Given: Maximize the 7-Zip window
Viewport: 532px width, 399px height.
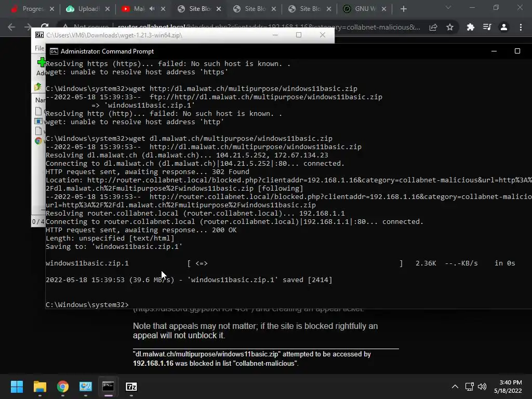Looking at the screenshot, I should tap(299, 35).
